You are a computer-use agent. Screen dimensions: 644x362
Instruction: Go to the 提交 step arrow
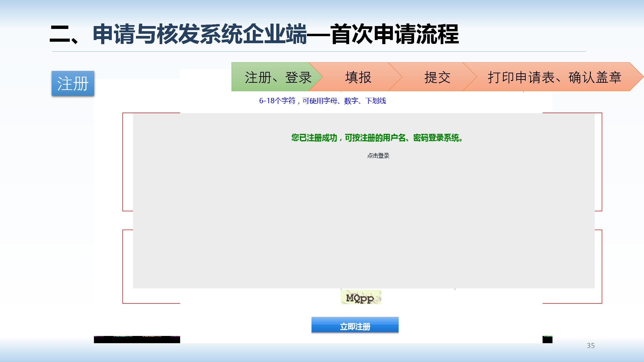pos(437,77)
